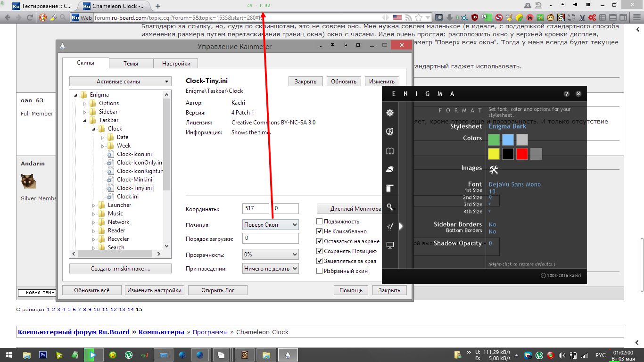Uncheck the Не Кликабельно checkbox
Viewport: 644px width, 362px height.
tap(320, 231)
